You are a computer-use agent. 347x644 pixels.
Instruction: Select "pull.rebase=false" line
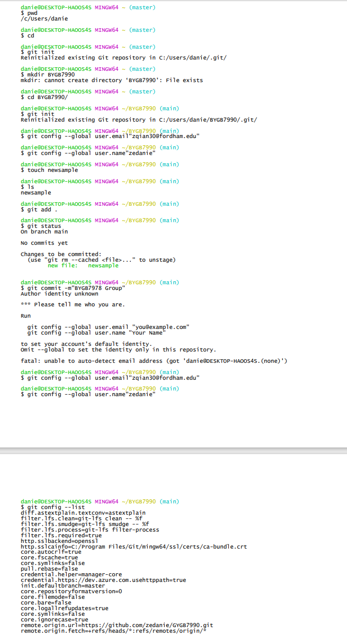click(x=49, y=569)
